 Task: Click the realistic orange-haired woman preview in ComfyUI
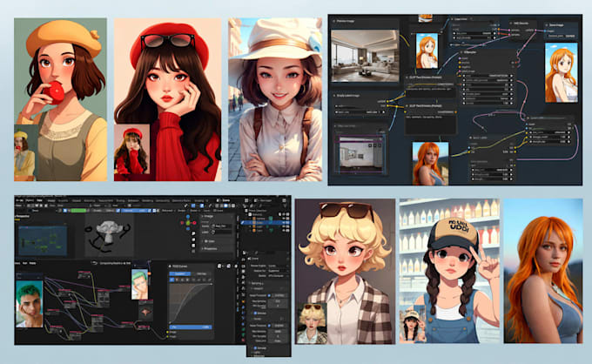point(430,164)
